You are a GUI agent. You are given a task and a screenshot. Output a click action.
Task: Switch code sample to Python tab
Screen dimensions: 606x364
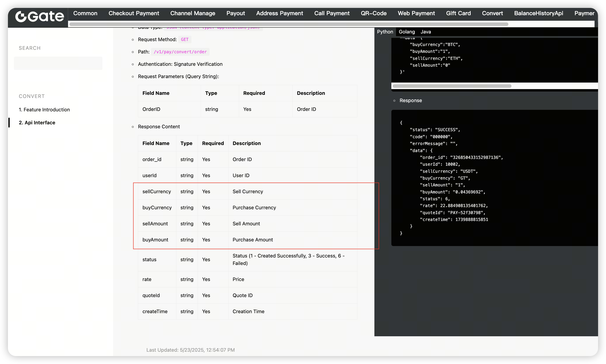pyautogui.click(x=385, y=32)
